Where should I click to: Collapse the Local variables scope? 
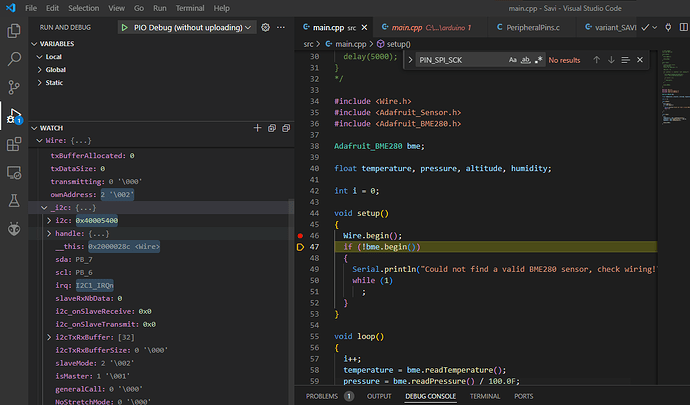coord(40,57)
